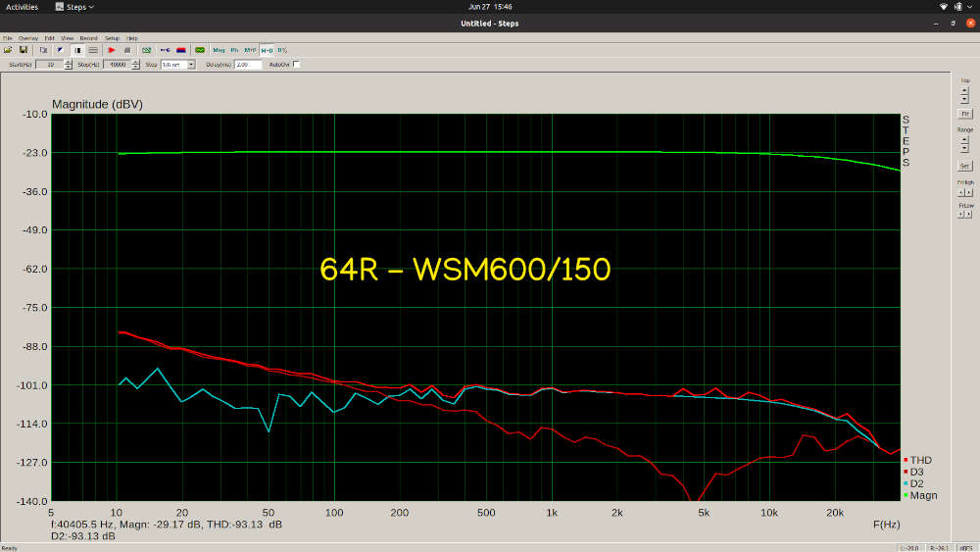Click the Start(Hz) spinner arrows

click(69, 65)
